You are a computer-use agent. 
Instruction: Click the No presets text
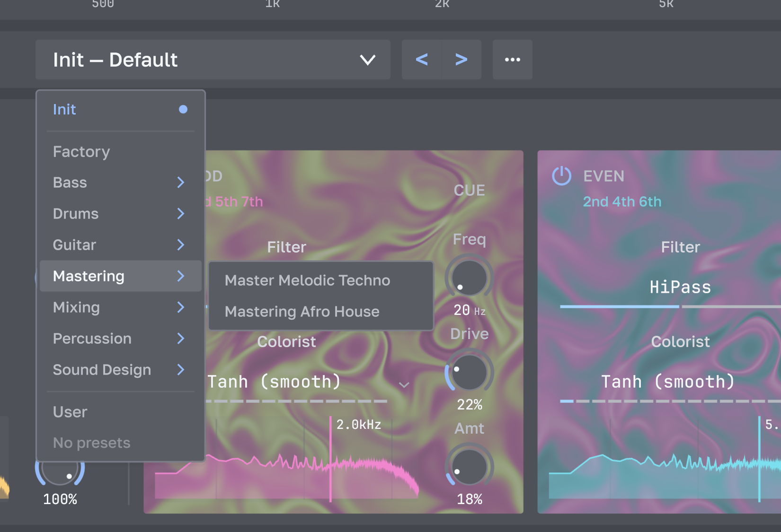[91, 443]
